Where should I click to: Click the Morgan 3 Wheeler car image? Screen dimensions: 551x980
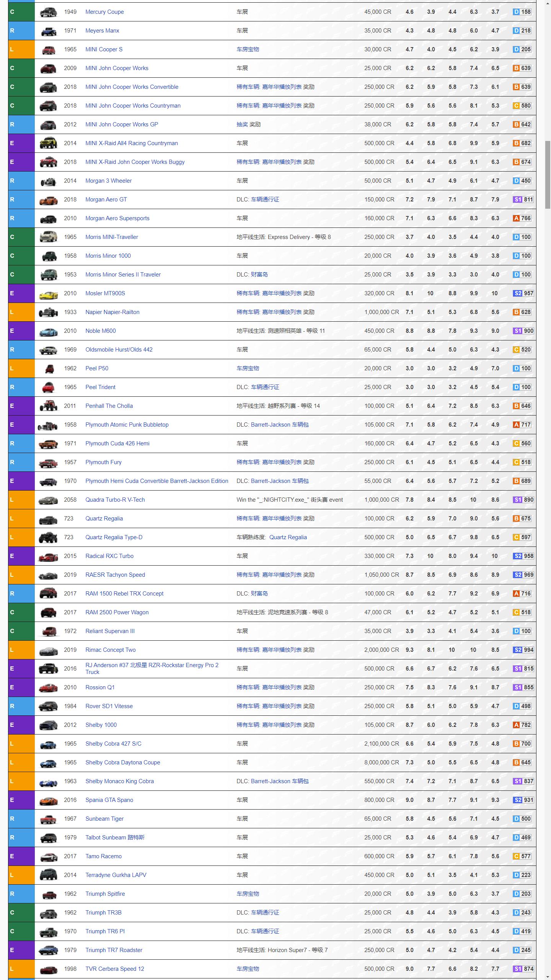(x=48, y=181)
